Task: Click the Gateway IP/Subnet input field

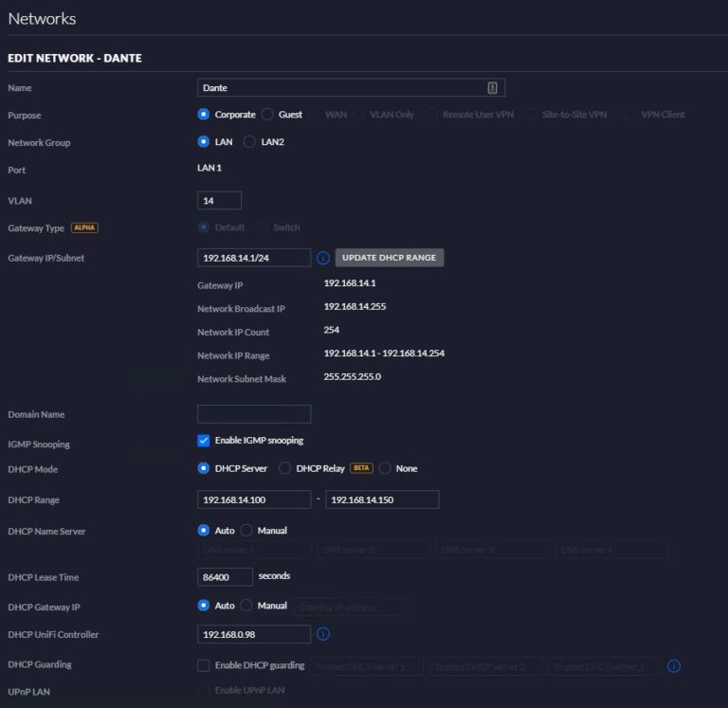Action: pyautogui.click(x=253, y=258)
